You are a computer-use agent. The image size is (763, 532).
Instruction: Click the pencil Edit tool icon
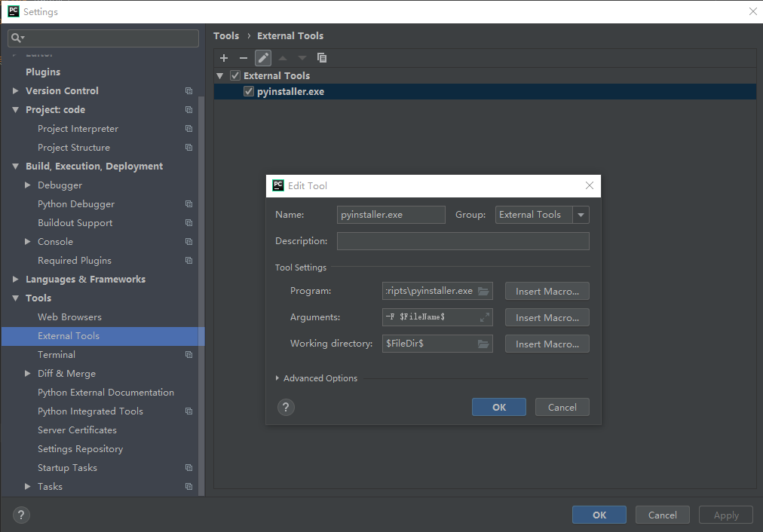pos(263,58)
